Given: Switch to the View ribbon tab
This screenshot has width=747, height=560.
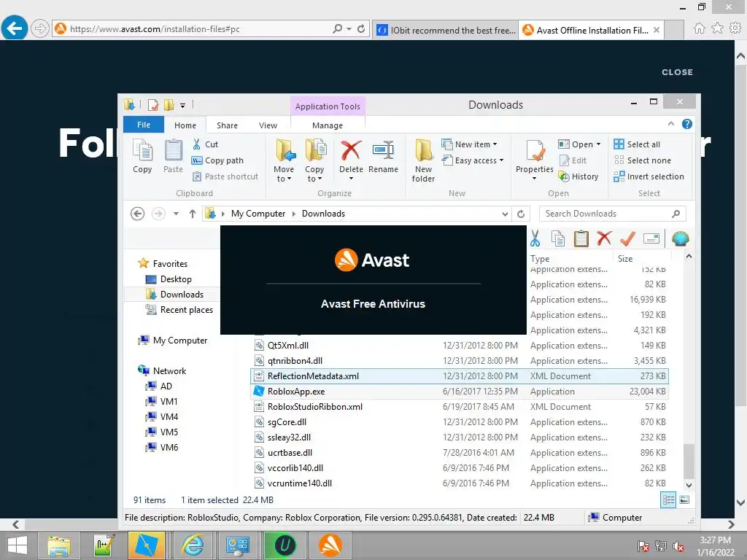Looking at the screenshot, I should coord(268,125).
